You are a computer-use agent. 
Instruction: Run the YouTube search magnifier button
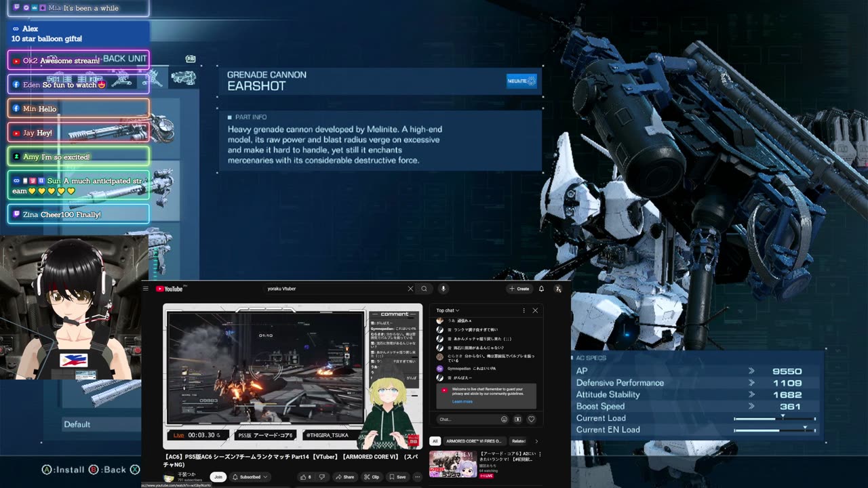pos(425,289)
